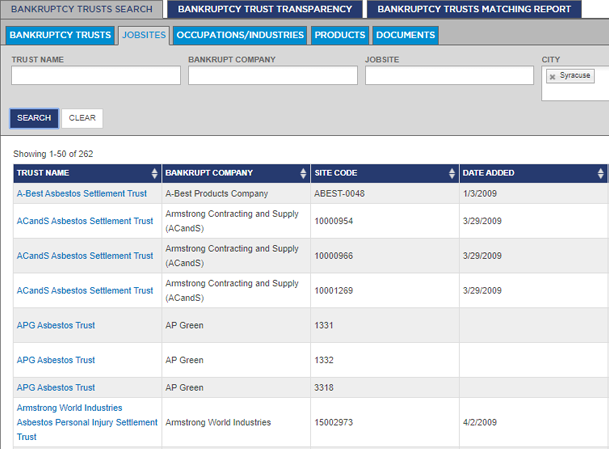Switch to Documents sub-tab

pyautogui.click(x=405, y=35)
